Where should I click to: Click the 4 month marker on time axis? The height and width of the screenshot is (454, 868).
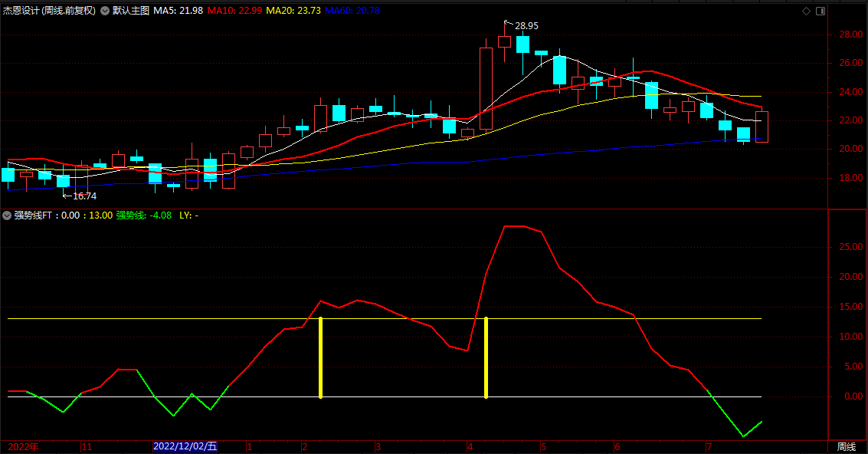tap(470, 447)
